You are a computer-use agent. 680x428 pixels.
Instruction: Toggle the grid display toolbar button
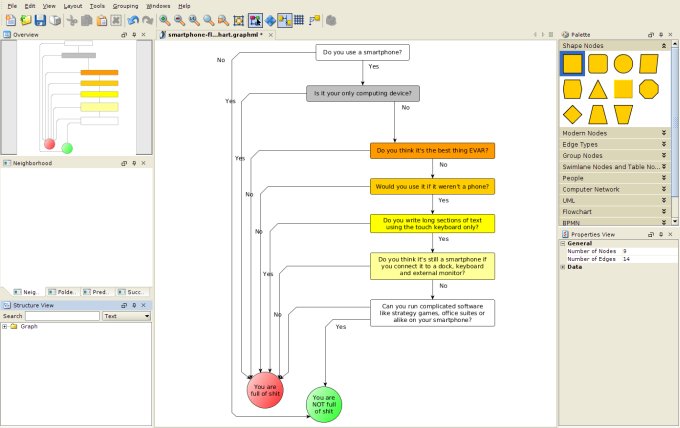[x=299, y=20]
